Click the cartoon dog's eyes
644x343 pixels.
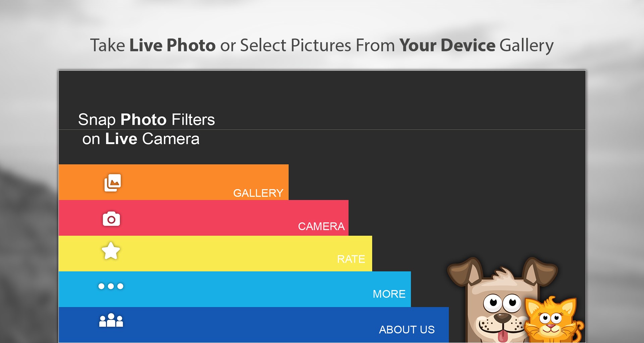tap(502, 302)
